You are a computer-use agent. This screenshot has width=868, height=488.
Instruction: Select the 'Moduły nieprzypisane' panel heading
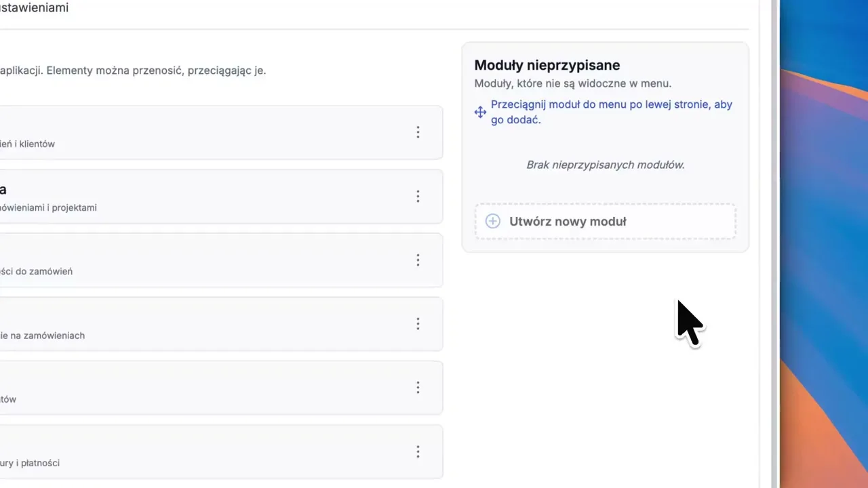[547, 65]
